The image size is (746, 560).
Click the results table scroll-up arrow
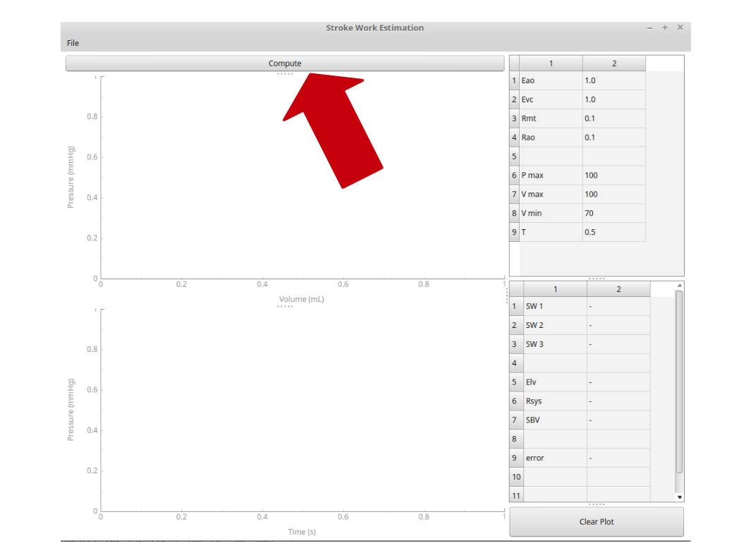[680, 286]
